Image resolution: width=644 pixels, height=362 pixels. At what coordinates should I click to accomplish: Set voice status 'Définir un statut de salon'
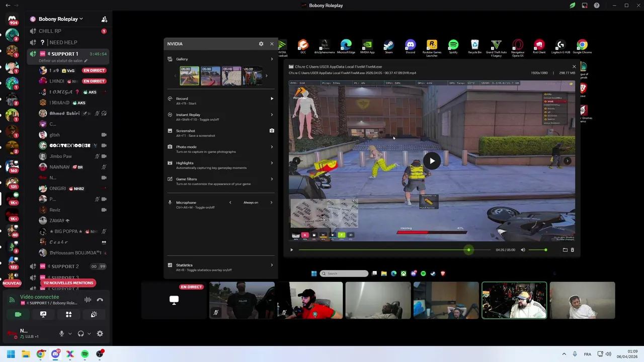[63, 61]
